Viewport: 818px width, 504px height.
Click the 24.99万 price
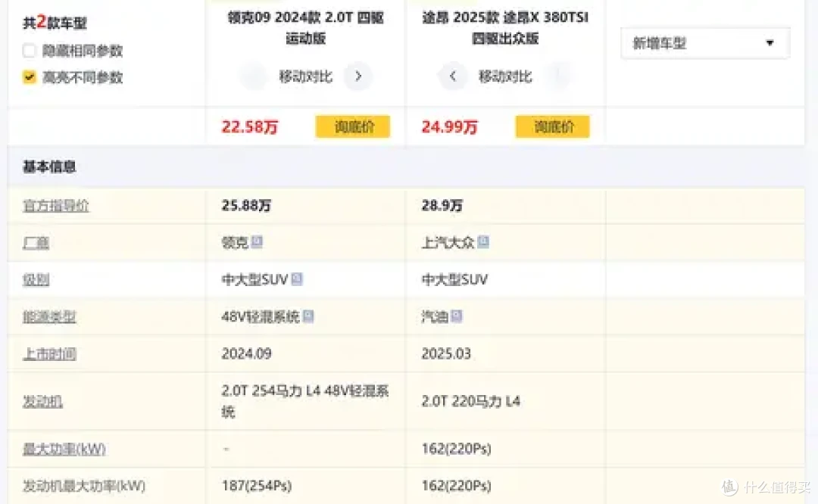pos(450,126)
